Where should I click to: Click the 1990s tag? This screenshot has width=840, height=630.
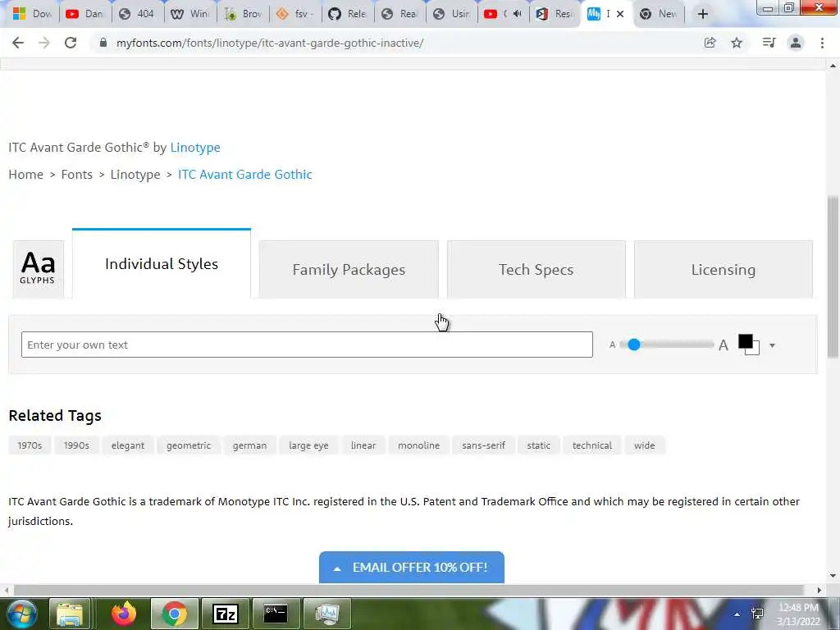point(76,445)
